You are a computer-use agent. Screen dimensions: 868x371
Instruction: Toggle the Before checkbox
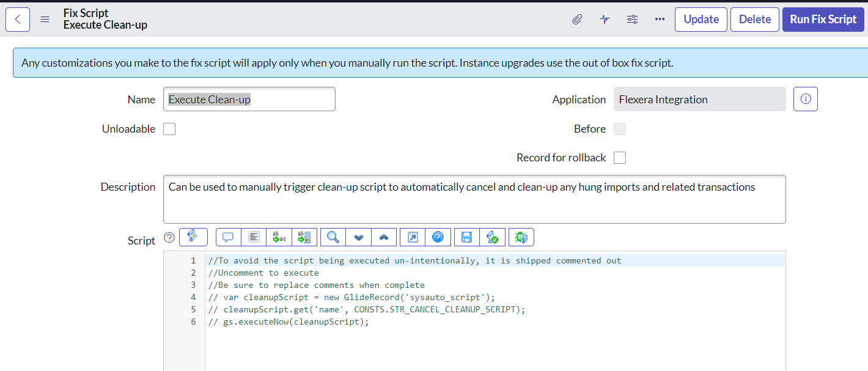[x=620, y=129]
